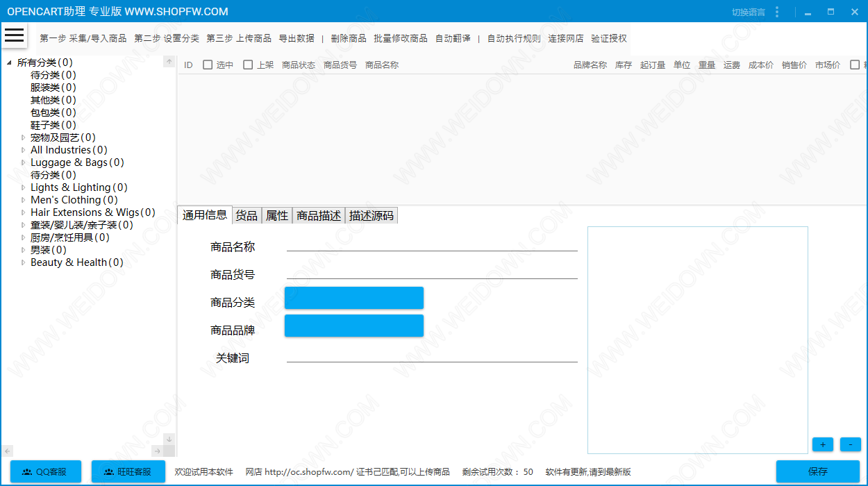Expand the 男装 category arrow
The image size is (868, 486).
coord(23,250)
